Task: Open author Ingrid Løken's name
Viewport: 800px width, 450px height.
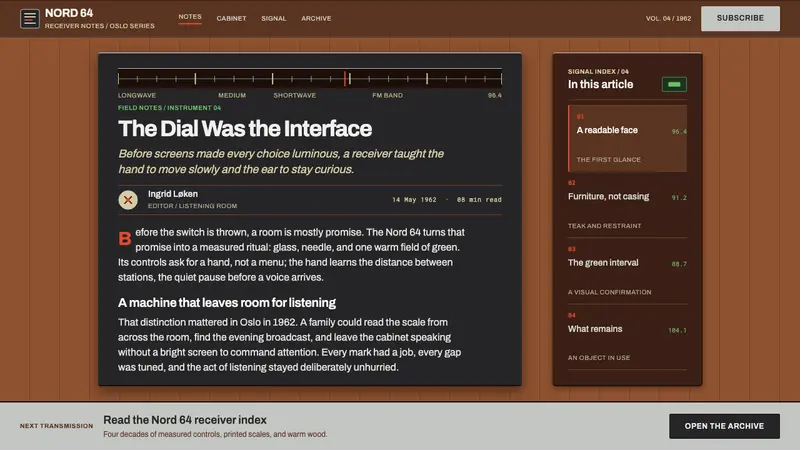Action: tap(173, 194)
